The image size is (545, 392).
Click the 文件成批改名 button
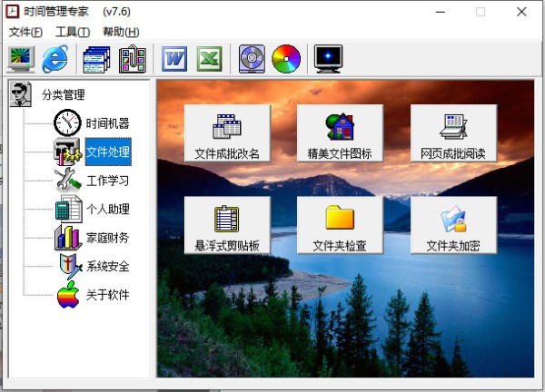click(x=227, y=133)
